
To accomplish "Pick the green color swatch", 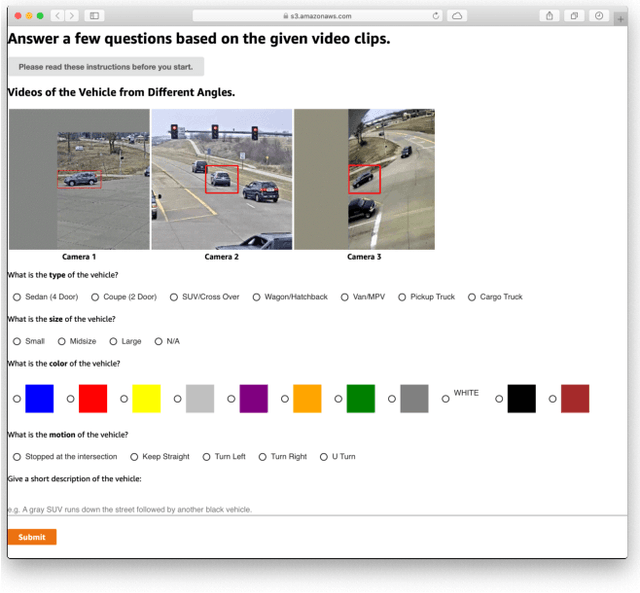I will tap(361, 398).
